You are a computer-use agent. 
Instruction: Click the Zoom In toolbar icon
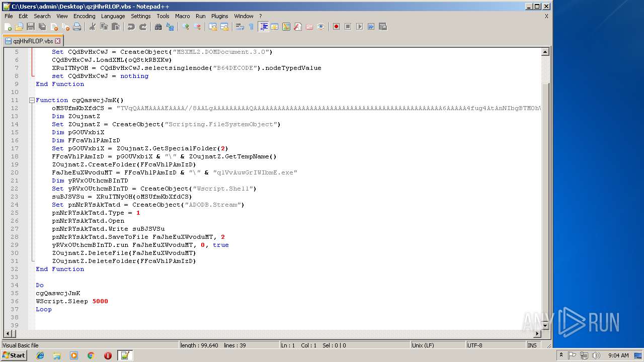point(185,27)
